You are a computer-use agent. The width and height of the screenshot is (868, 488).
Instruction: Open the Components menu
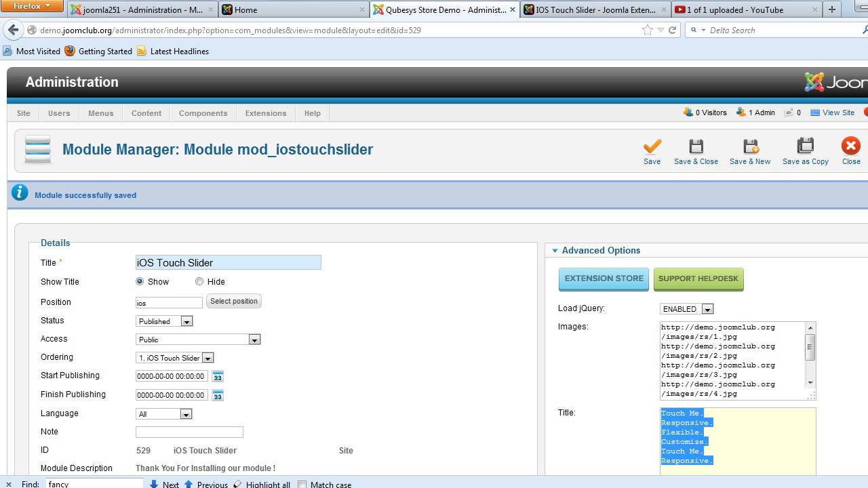pyautogui.click(x=203, y=113)
